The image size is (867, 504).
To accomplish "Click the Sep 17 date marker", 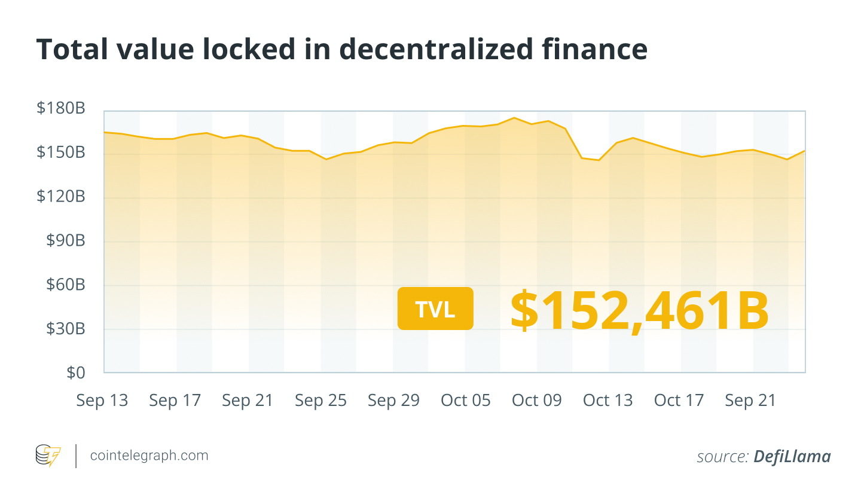I will pyautogui.click(x=175, y=401).
